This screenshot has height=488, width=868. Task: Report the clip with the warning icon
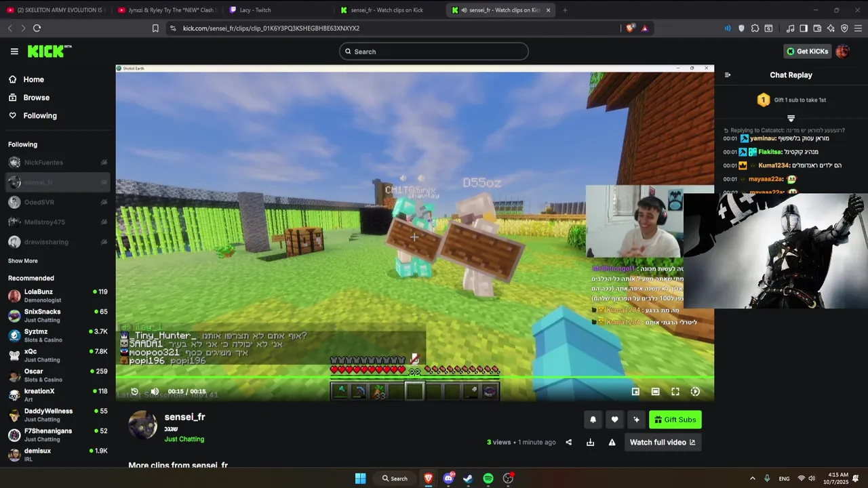point(612,442)
